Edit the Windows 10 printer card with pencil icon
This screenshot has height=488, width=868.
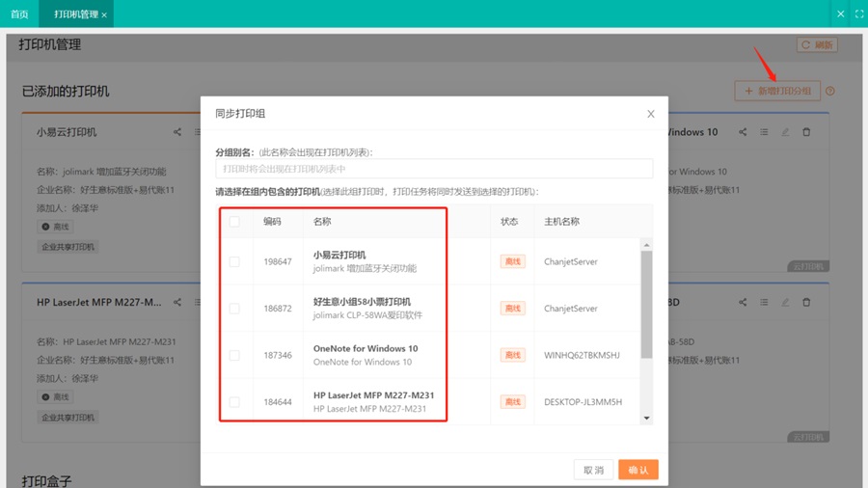[x=785, y=132]
